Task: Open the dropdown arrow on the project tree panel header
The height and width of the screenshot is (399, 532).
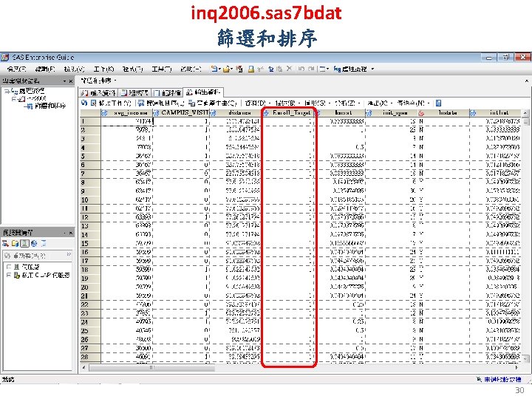Action: (x=64, y=81)
